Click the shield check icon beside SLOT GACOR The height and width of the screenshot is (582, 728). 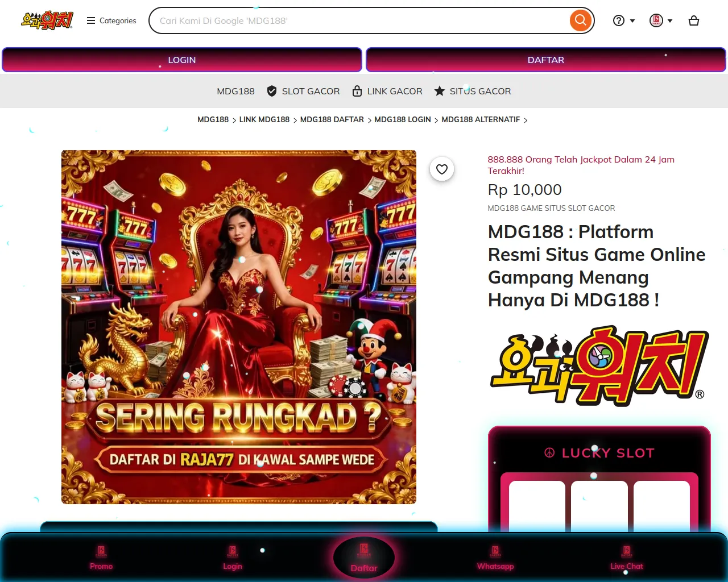tap(272, 91)
